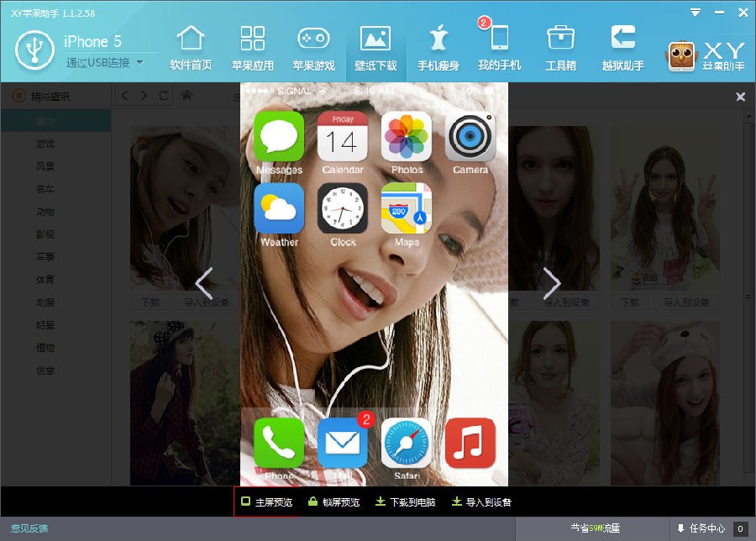Click the XY owl logo
Screen dimensions: 756x541
(x=681, y=56)
